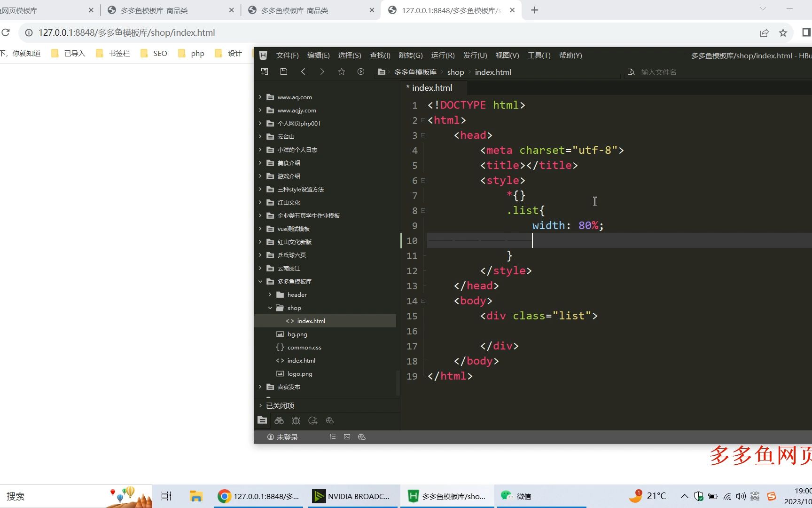This screenshot has height=508, width=812.
Task: Expand the 红山文化 project folder
Action: [260, 202]
